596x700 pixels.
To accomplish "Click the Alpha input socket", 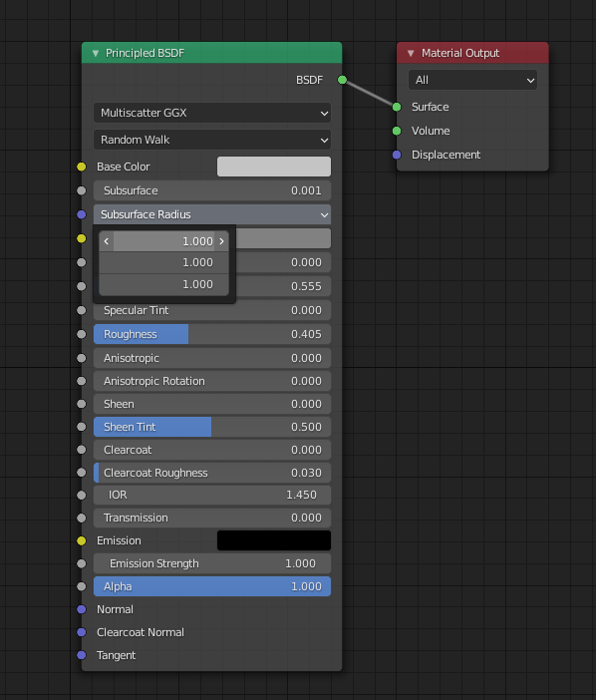I will coord(81,586).
